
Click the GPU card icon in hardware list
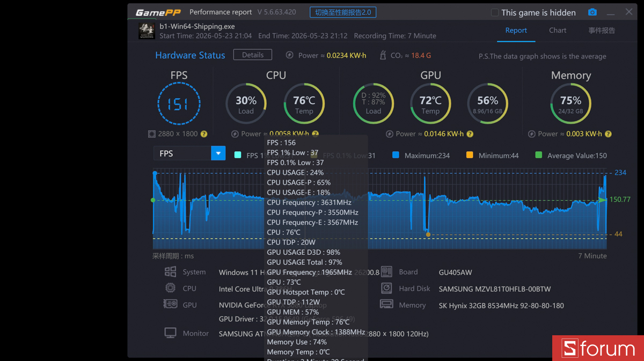click(170, 304)
